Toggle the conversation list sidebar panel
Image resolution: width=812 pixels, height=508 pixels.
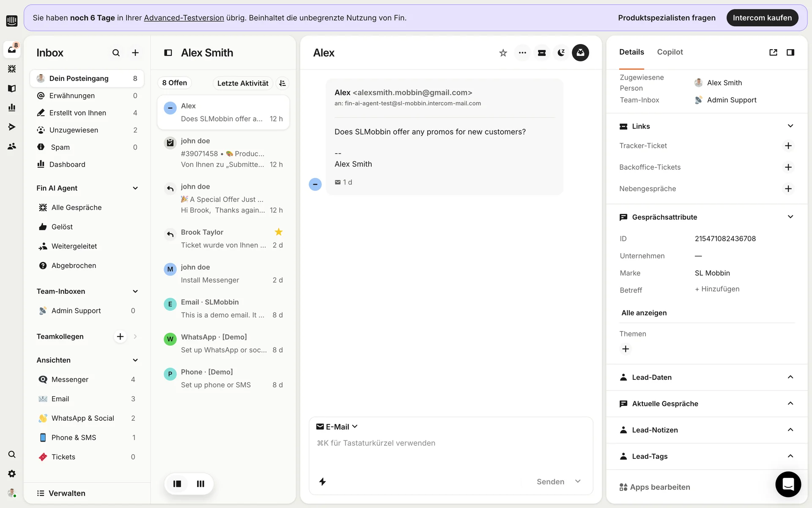168,53
